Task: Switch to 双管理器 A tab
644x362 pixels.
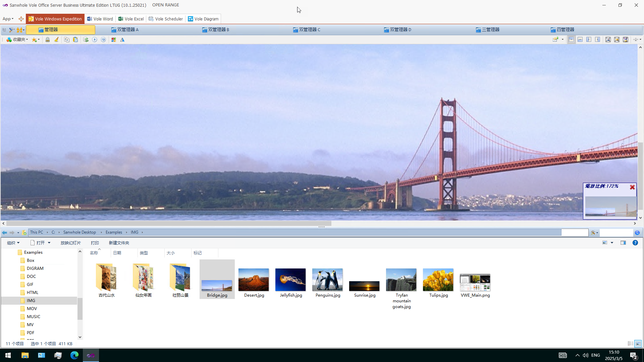Action: pos(125,30)
